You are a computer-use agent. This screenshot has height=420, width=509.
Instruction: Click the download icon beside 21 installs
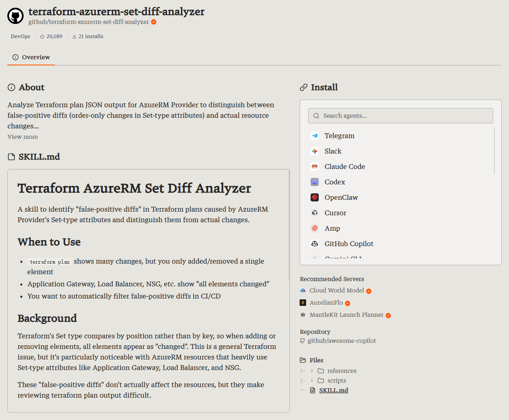coord(74,37)
